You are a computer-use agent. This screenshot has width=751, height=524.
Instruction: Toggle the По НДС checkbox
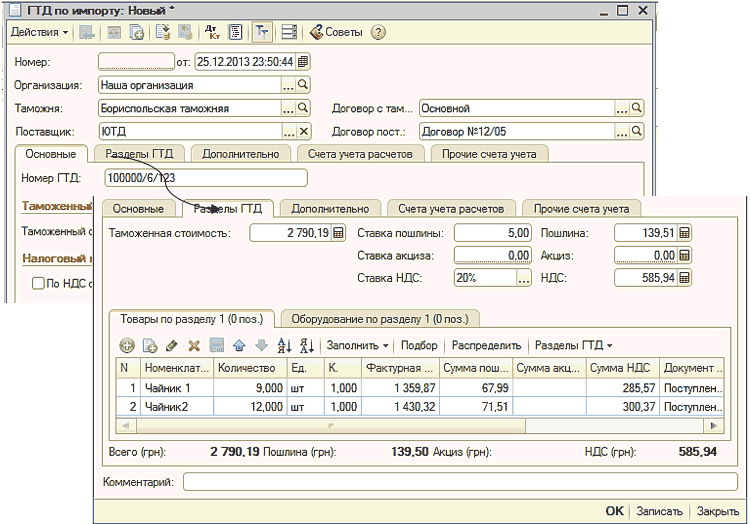(38, 285)
